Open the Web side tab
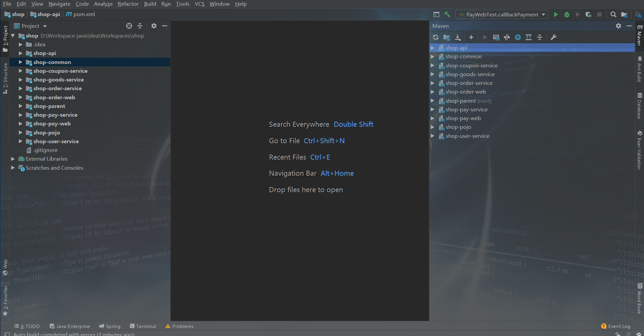 pyautogui.click(x=5, y=267)
